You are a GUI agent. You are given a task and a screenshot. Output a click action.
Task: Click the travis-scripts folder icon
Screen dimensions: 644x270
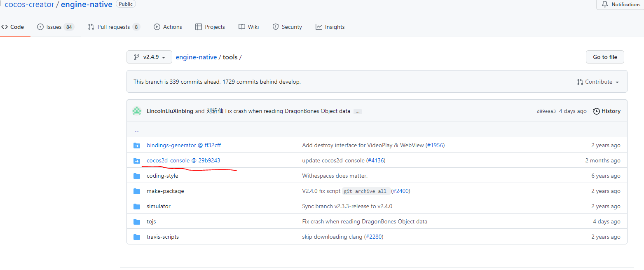(x=137, y=237)
